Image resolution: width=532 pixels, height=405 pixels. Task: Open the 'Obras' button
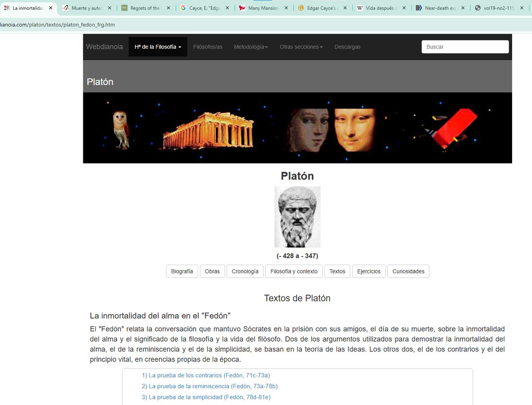[x=212, y=272]
